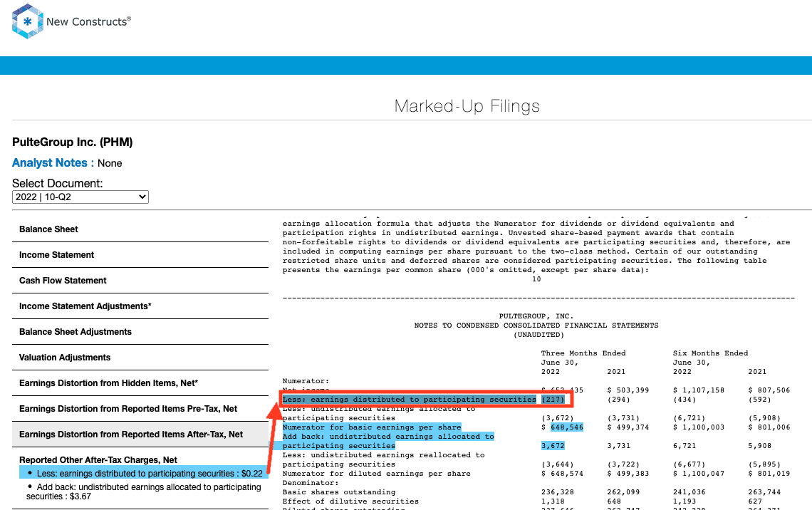Click the $ 648,574 diluted numerator value
The width and height of the screenshot is (812, 510).
[562, 473]
